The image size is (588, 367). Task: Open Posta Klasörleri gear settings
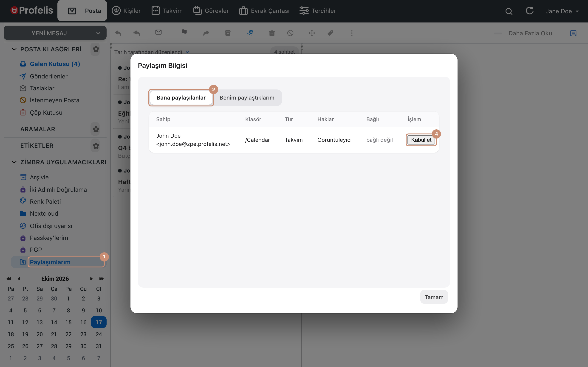(x=96, y=49)
